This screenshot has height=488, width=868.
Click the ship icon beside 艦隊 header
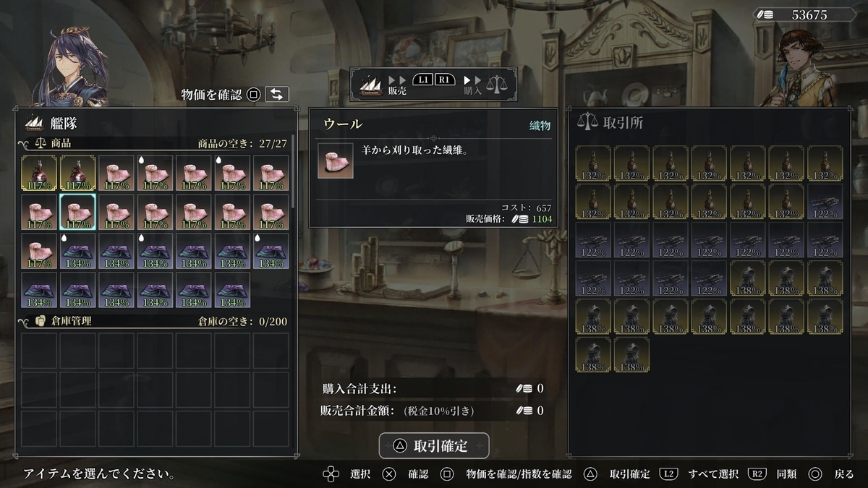click(34, 123)
